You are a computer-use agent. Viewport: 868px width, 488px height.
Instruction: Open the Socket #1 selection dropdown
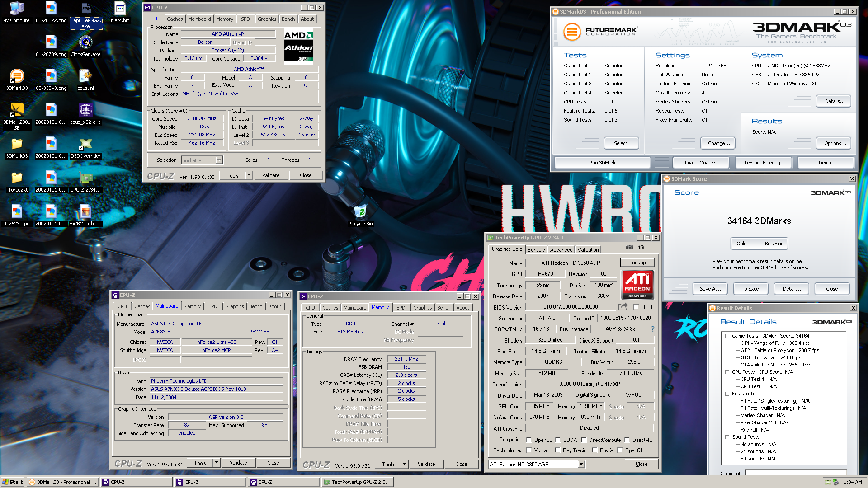[219, 160]
